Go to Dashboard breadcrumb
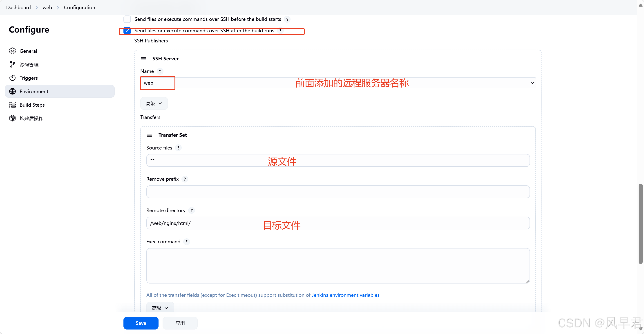The image size is (644, 334). click(18, 7)
